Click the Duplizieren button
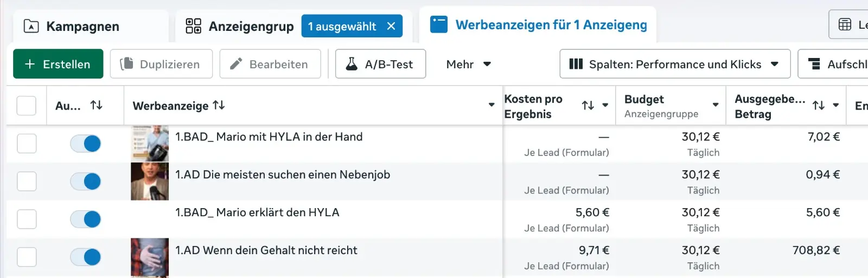Viewport: 868px width, 278px height. (161, 64)
